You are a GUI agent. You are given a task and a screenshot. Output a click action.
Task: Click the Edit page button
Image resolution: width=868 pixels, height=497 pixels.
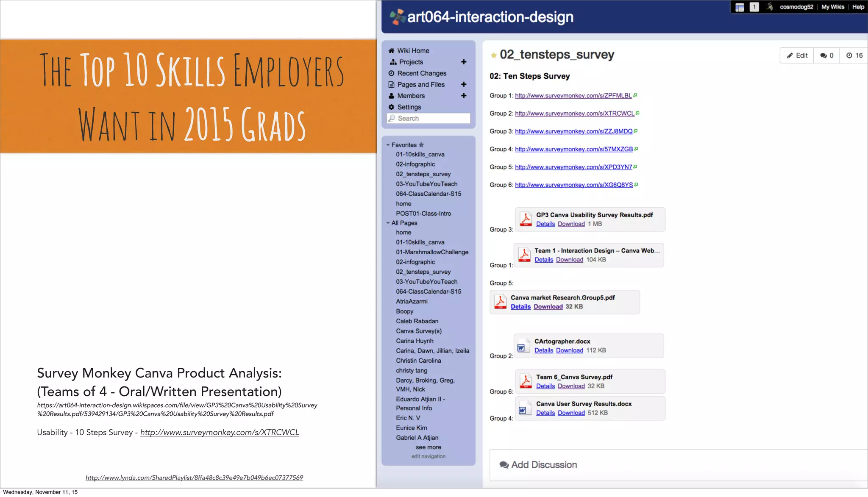click(797, 56)
